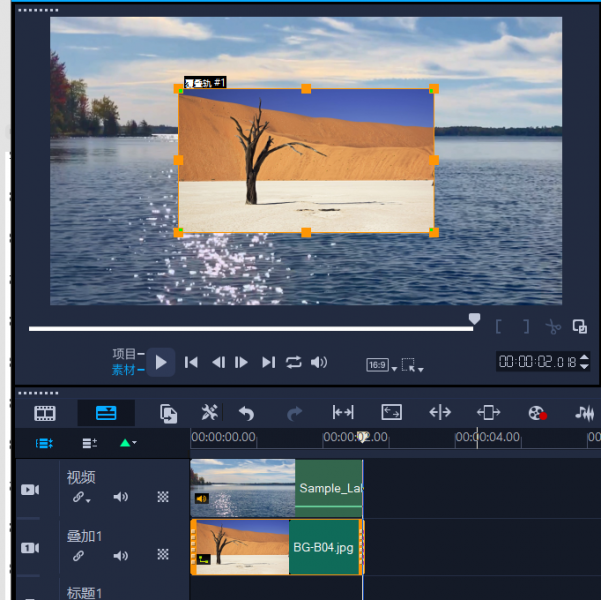The width and height of the screenshot is (601, 600).
Task: Toggle ripple link on 叠加1 overlay track
Action: click(78, 556)
